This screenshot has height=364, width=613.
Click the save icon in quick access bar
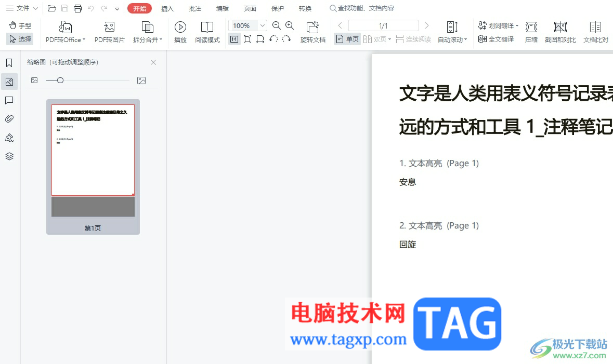65,8
